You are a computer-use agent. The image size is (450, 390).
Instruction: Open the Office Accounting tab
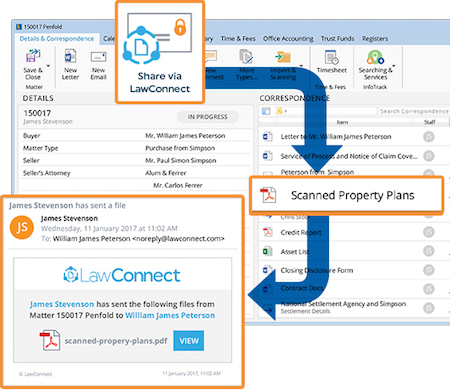[x=288, y=39]
